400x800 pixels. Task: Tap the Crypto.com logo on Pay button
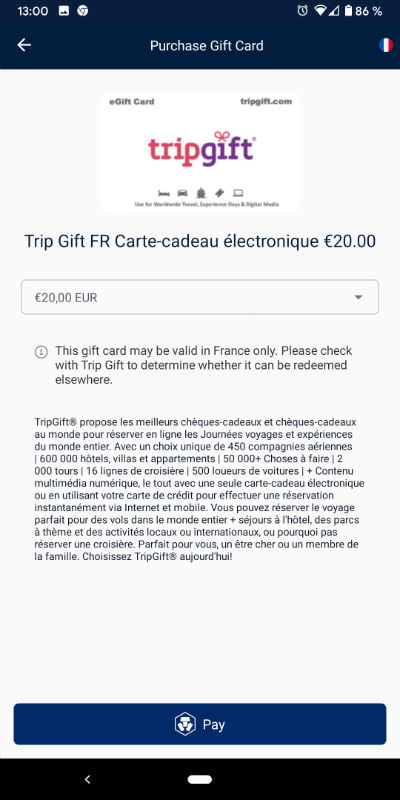click(x=185, y=724)
